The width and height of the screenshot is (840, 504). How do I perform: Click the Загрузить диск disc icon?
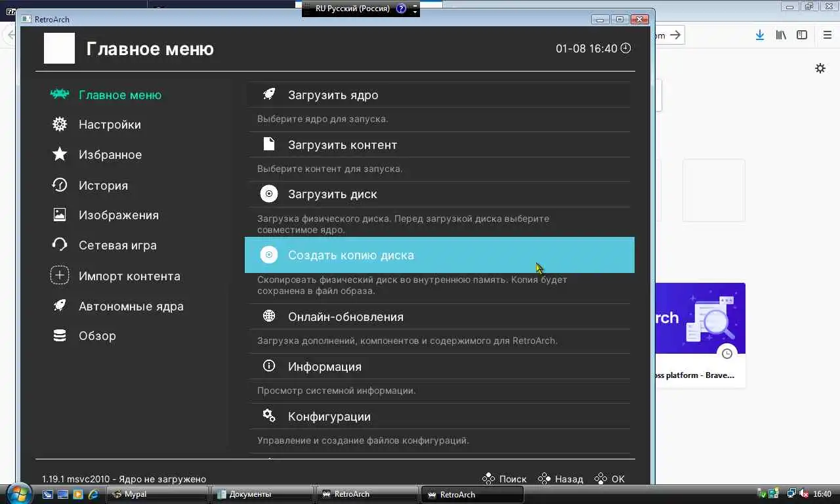tap(269, 194)
